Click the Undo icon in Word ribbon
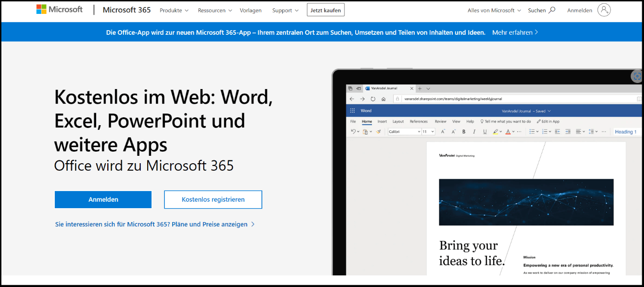This screenshot has height=287, width=644. pyautogui.click(x=353, y=132)
